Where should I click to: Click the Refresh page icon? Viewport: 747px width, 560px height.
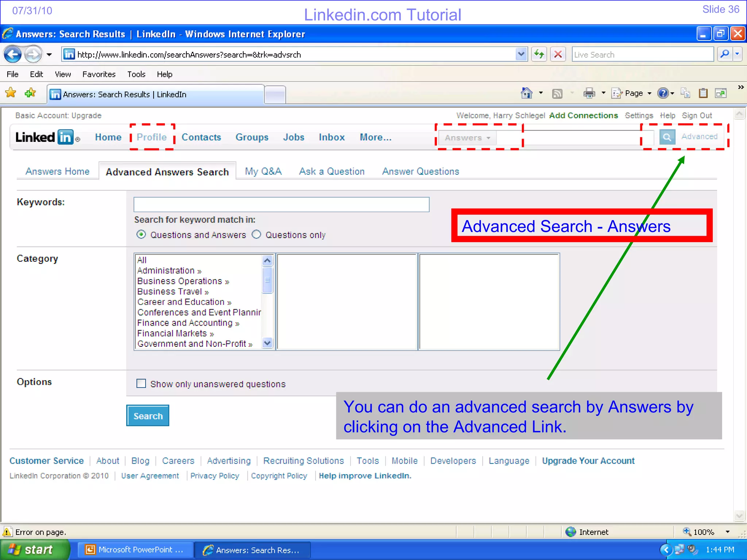539,55
